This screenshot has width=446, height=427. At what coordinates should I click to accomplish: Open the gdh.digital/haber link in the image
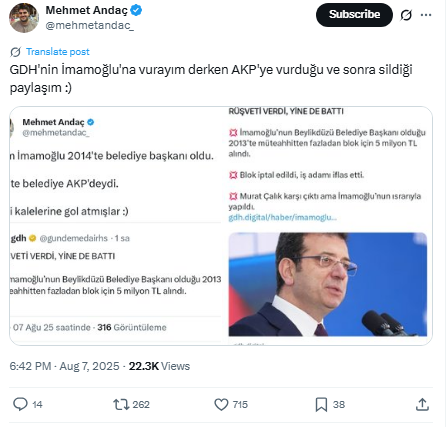282,217
